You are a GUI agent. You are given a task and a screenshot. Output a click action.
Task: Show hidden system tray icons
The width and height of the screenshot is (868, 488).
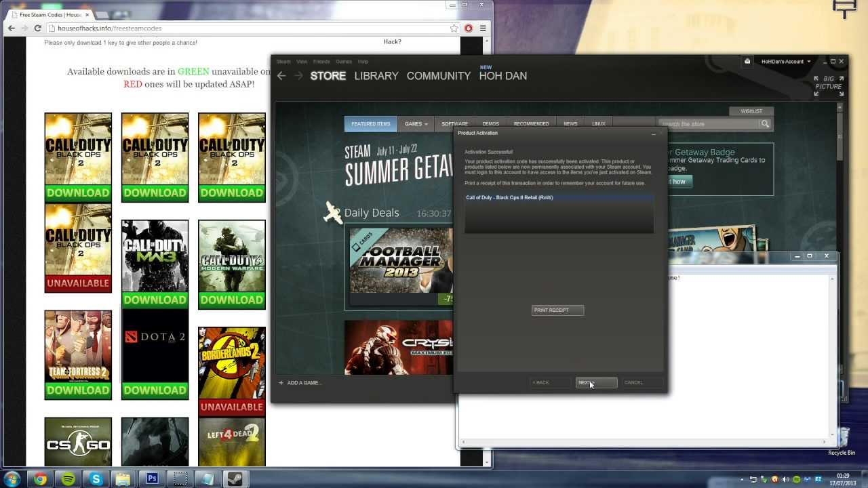click(x=743, y=480)
